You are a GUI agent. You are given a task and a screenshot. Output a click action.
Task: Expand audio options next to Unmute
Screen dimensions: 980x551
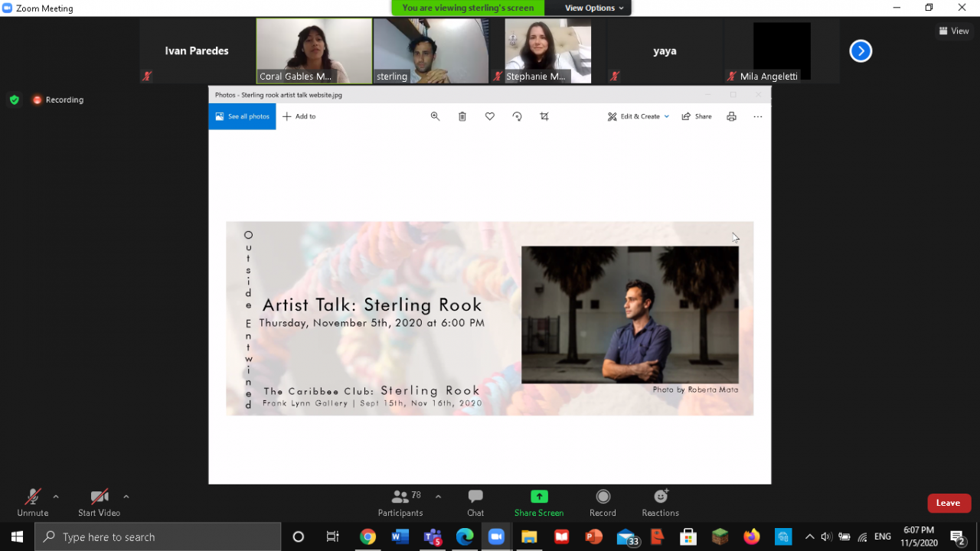56,497
